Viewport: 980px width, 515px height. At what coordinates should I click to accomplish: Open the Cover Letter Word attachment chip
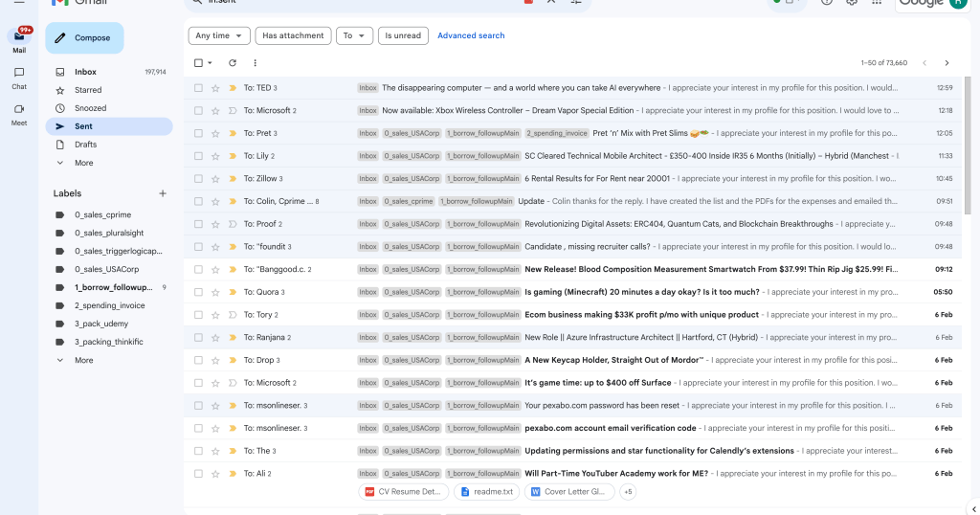pyautogui.click(x=569, y=492)
